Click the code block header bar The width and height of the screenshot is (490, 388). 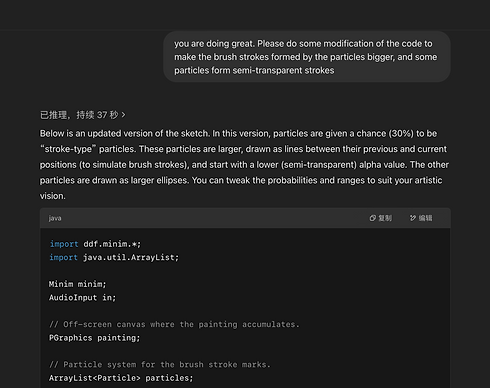click(245, 218)
